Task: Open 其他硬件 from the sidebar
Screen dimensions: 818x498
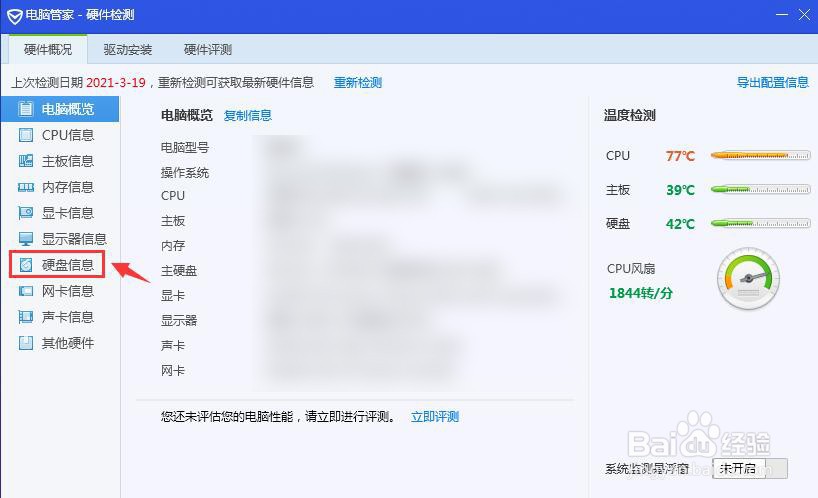Action: [68, 343]
